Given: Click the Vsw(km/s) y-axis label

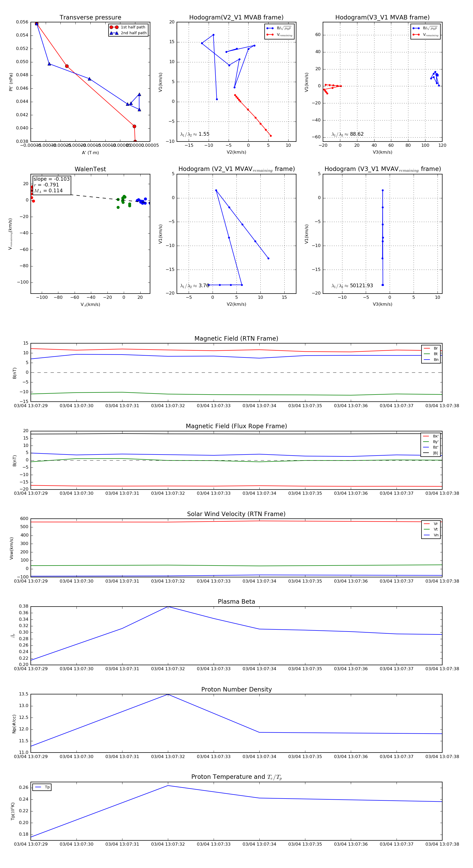Looking at the screenshot, I should [12, 548].
